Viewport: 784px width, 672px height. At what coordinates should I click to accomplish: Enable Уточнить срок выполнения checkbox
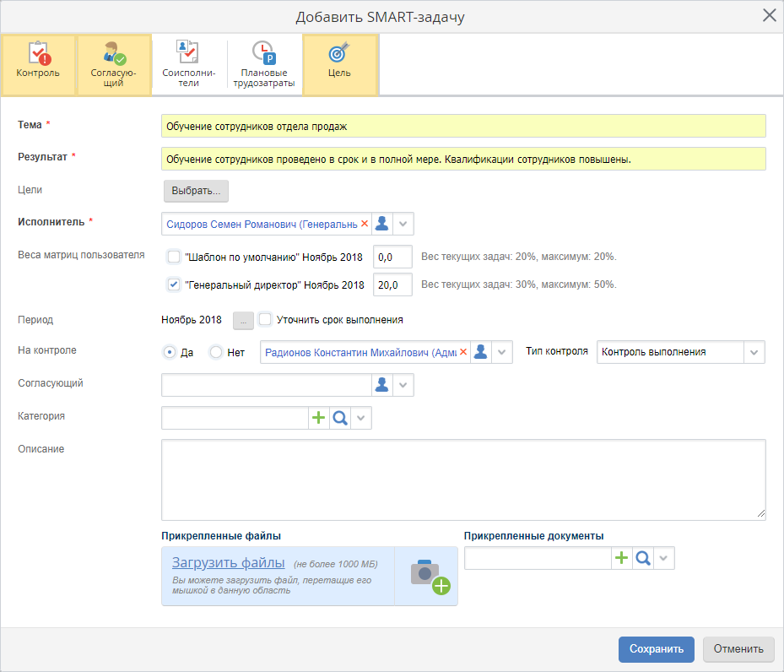click(265, 320)
